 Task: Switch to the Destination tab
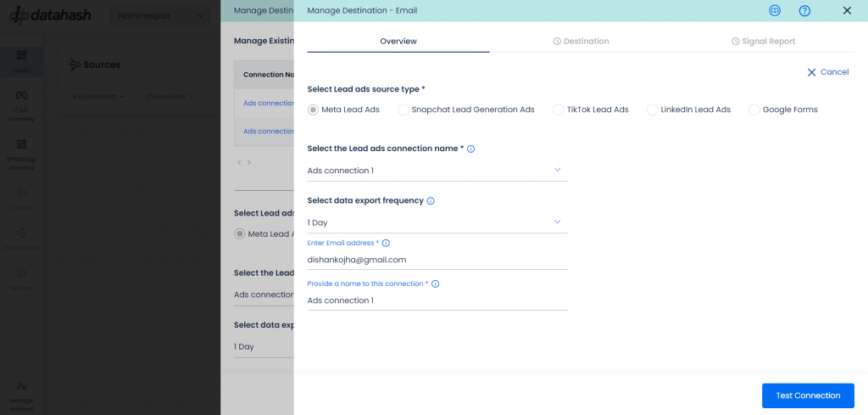pos(581,42)
